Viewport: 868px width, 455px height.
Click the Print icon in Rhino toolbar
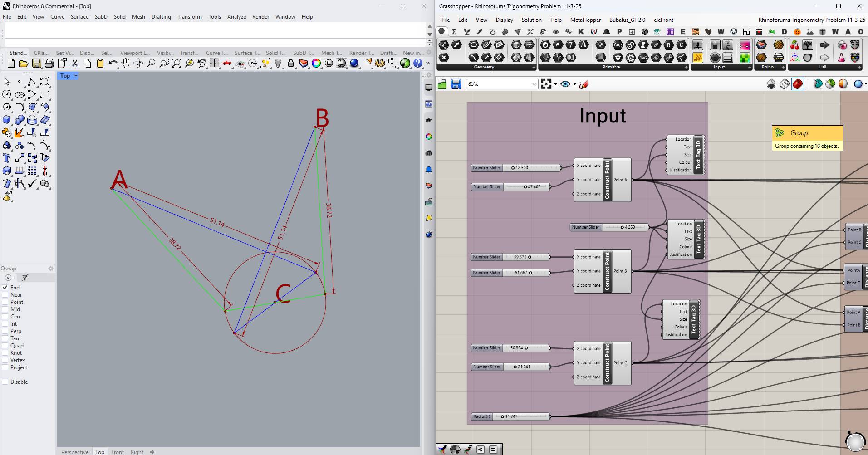(49, 64)
